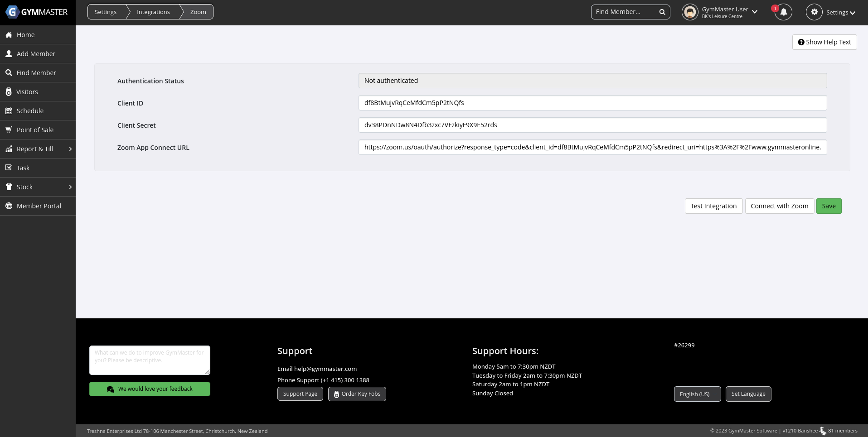Screen dimensions: 868x437
Task: Click the GymMaster logo icon
Action: [x=12, y=12]
